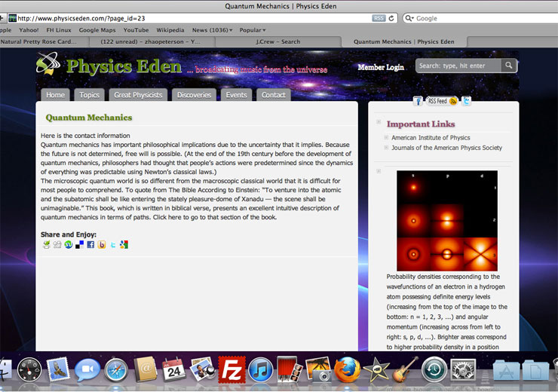Open System Preferences gear in the dock
The height and width of the screenshot is (392, 558).
(x=463, y=370)
